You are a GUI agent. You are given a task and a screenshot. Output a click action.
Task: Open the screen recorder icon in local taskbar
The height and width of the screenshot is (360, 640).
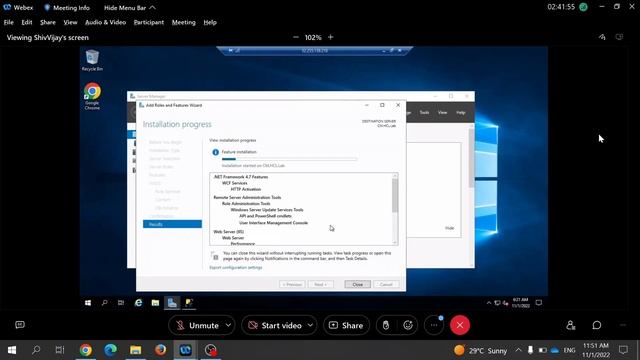(x=211, y=350)
